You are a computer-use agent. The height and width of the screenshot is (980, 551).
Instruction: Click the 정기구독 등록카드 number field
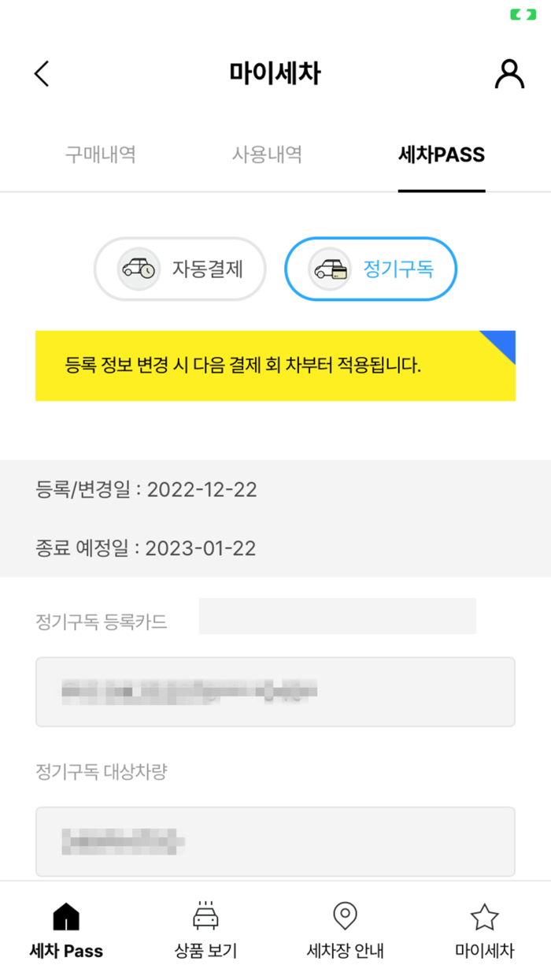coord(275,692)
